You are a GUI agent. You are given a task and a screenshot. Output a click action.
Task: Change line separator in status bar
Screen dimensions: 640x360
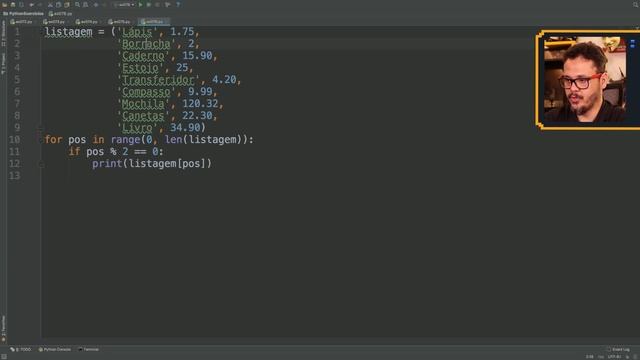(600, 357)
